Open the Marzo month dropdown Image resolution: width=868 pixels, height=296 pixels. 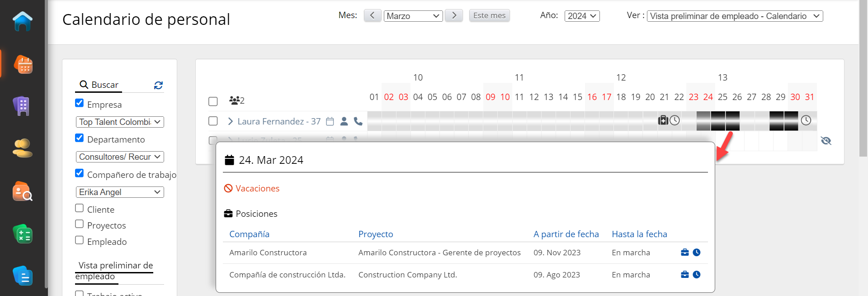[x=413, y=16]
